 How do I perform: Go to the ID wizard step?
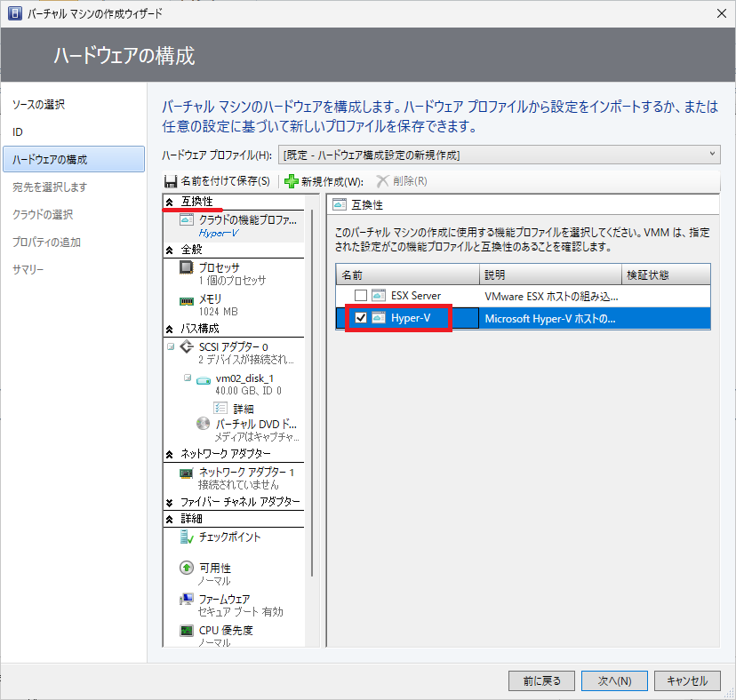tap(18, 131)
